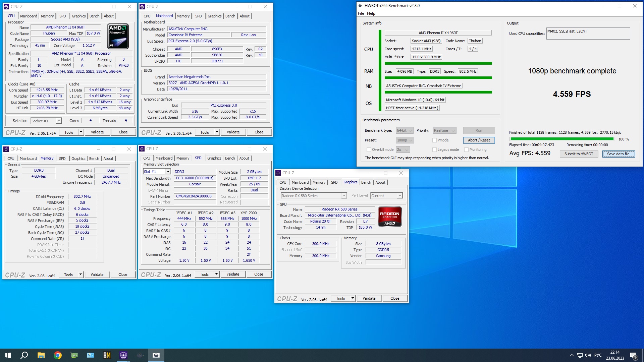Enable Legacy mode checkbox
This screenshot has height=362, width=644.
[x=434, y=150]
